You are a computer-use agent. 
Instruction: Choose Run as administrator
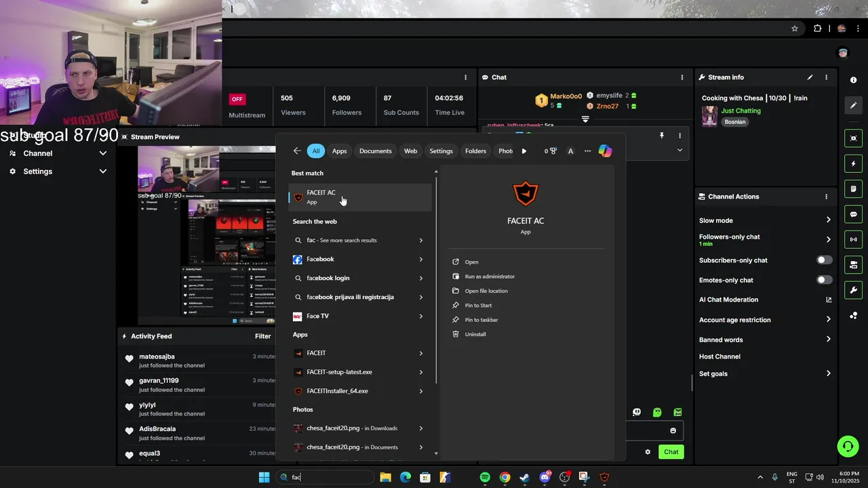pyautogui.click(x=490, y=277)
